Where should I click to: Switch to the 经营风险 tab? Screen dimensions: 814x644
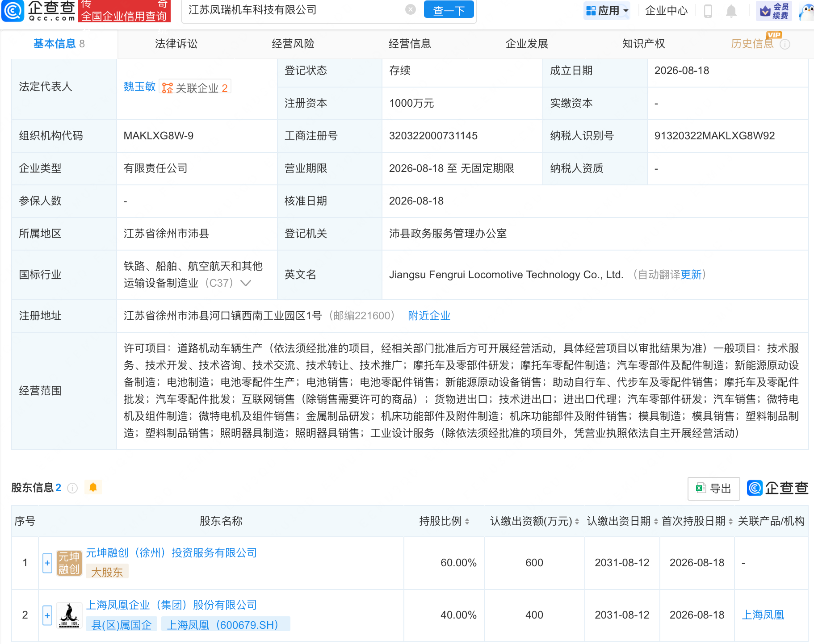click(x=293, y=44)
